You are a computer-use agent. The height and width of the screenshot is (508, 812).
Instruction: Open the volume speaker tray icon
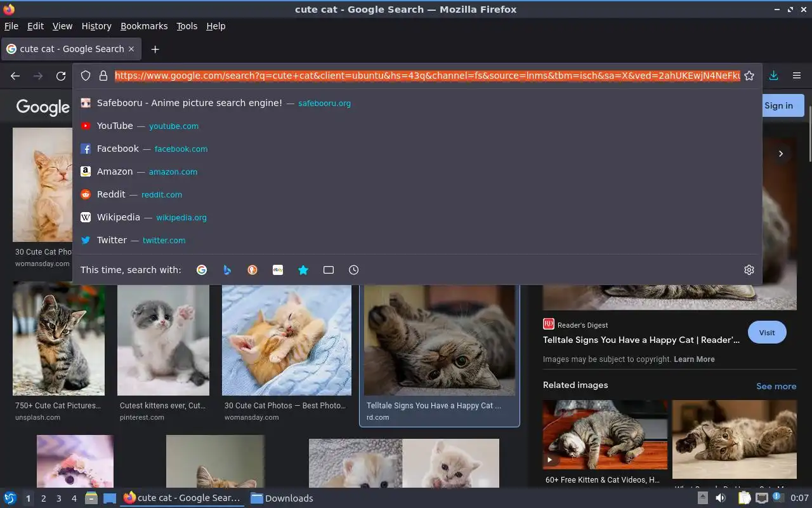721,498
